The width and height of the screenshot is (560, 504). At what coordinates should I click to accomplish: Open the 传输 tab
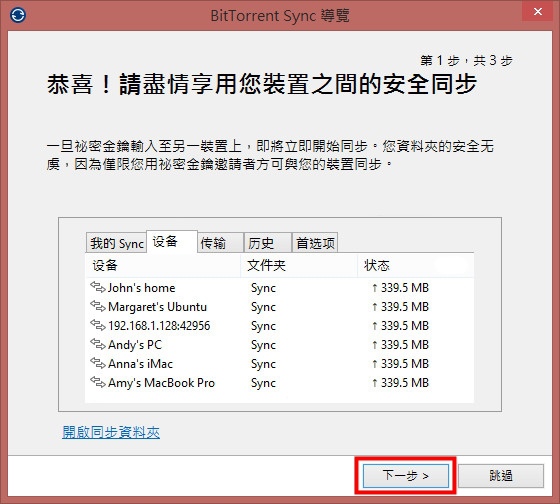click(220, 243)
